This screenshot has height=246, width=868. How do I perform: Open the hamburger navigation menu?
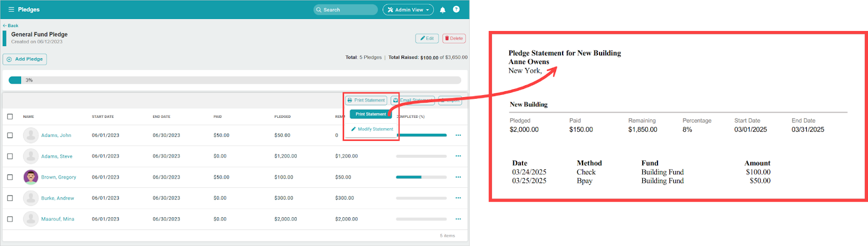11,10
